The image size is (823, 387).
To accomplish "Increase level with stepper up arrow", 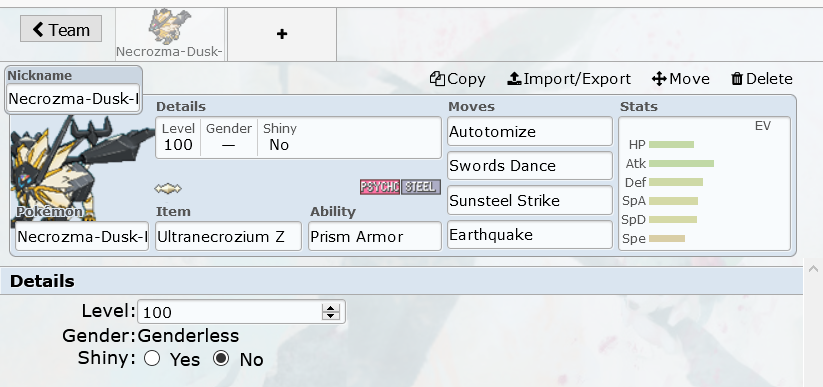I will tap(331, 308).
